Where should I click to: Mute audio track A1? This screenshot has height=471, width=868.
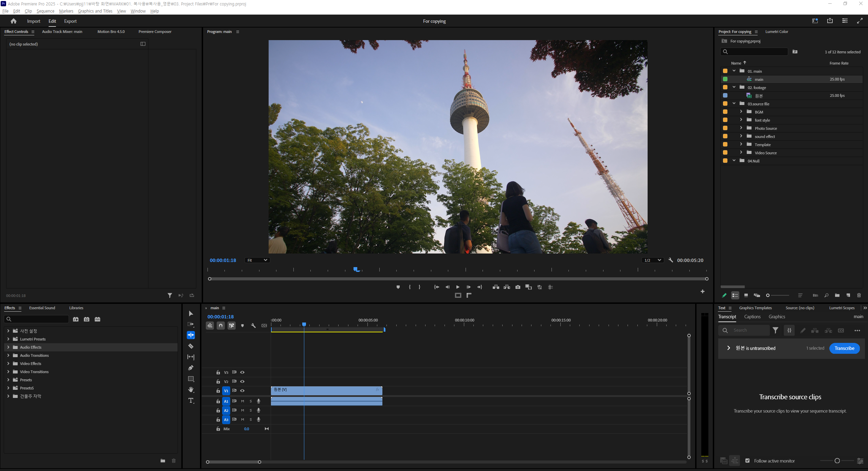coord(242,401)
